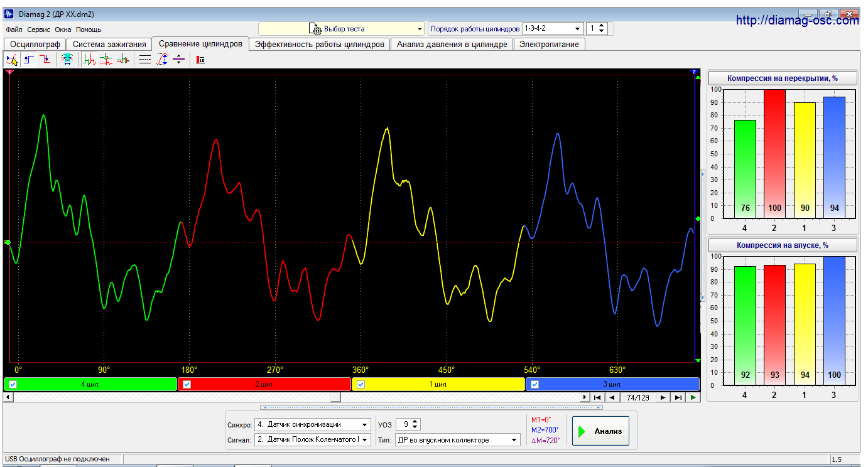Open the diamag-osc.com link
The height and width of the screenshot is (467, 868).
[x=798, y=21]
